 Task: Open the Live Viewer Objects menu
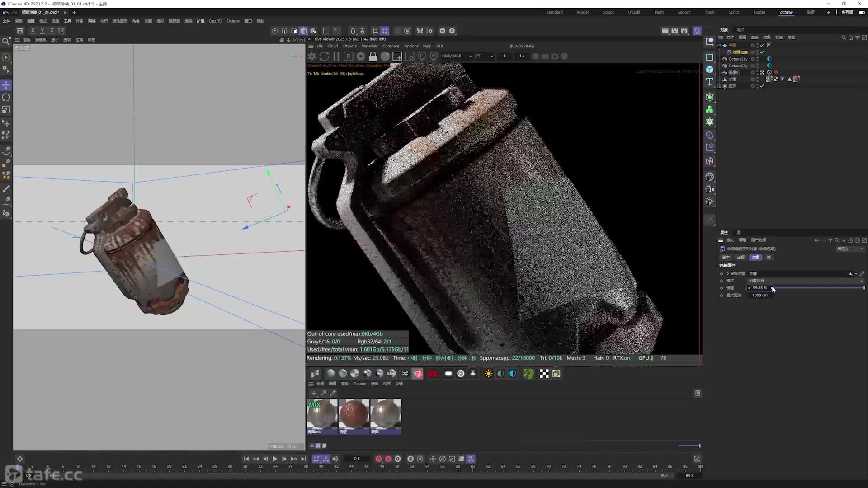pos(349,46)
